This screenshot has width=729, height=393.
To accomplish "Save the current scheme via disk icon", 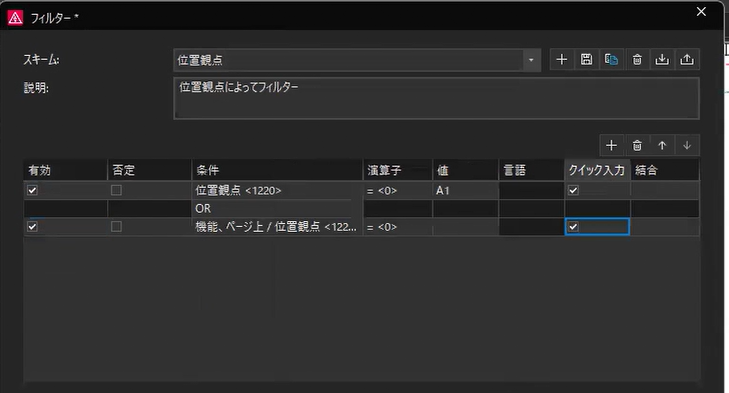I will coord(587,60).
